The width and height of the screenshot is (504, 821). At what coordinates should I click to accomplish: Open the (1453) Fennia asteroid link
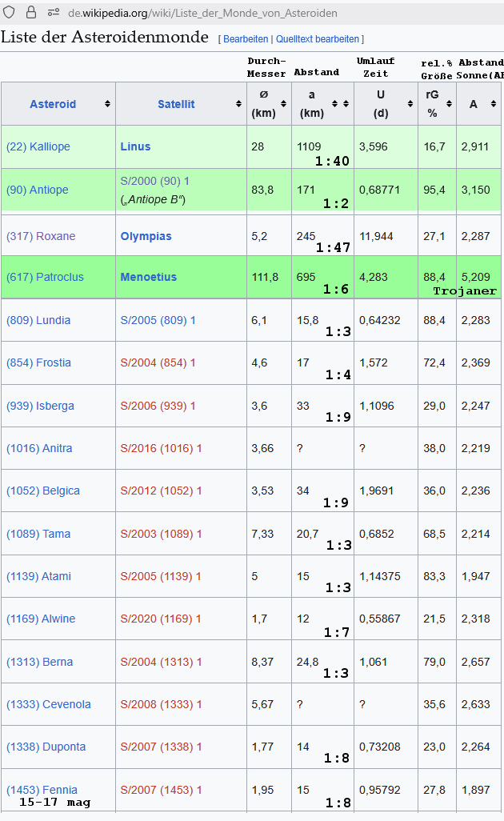click(42, 790)
